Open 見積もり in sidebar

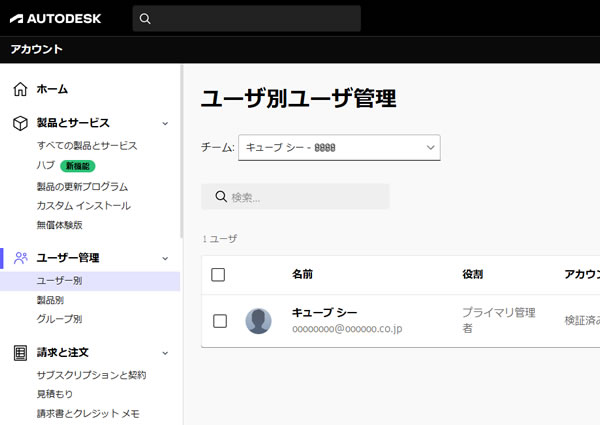[x=55, y=394]
